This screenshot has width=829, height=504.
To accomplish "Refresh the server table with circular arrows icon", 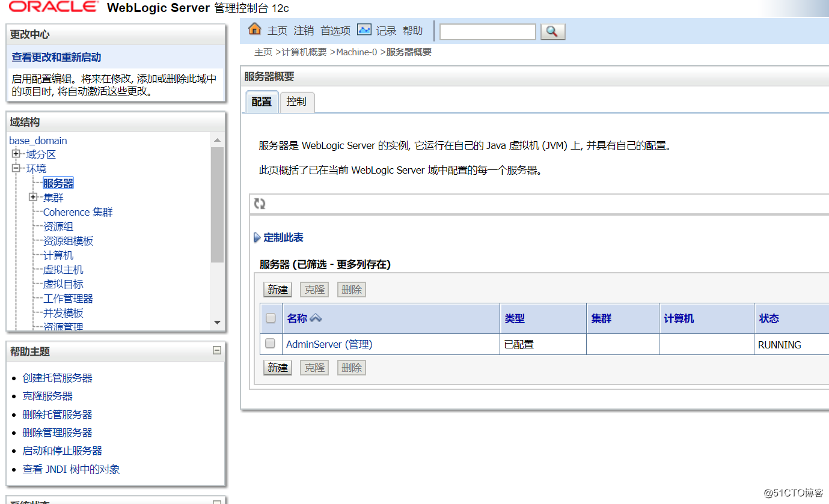I will [260, 204].
